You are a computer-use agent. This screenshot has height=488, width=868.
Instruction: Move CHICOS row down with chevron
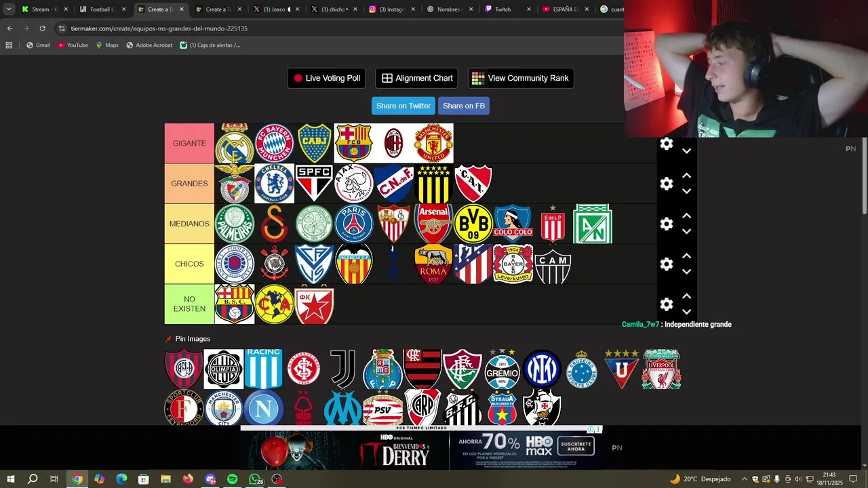686,271
